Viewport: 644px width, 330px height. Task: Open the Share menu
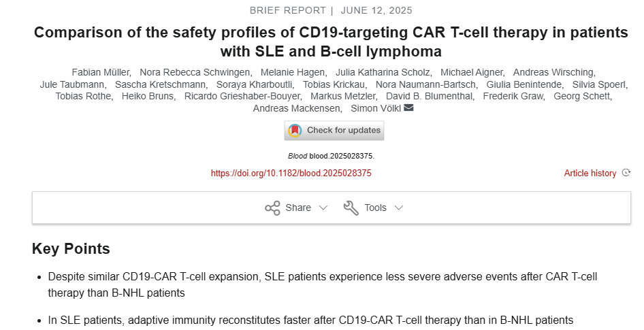(x=298, y=208)
